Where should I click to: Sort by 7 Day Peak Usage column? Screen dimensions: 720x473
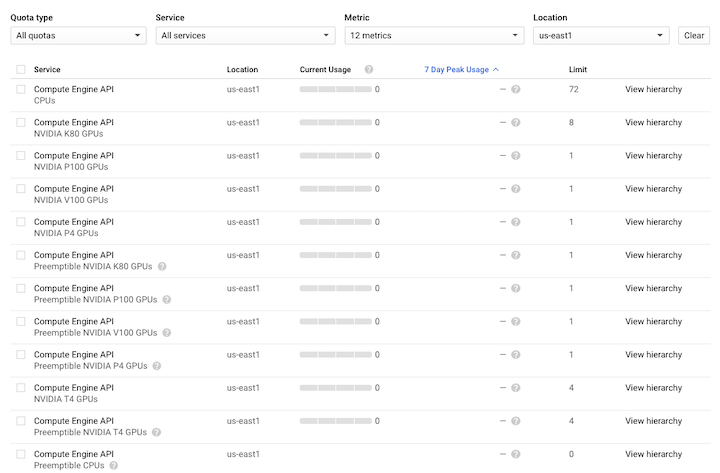point(461,69)
